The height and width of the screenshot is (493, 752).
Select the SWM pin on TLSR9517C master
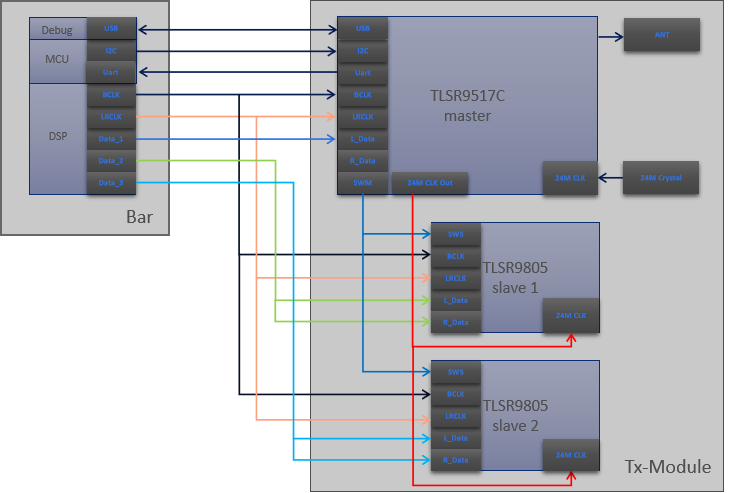coord(362,183)
